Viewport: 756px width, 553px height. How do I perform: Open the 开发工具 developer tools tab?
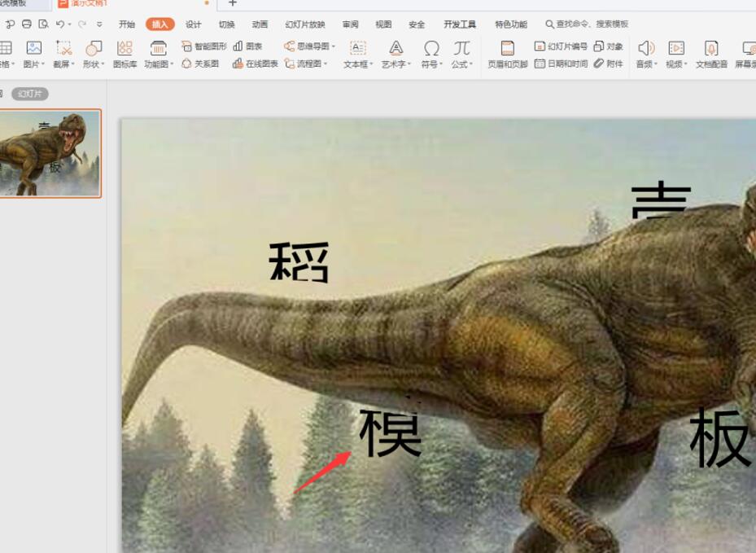tap(460, 24)
